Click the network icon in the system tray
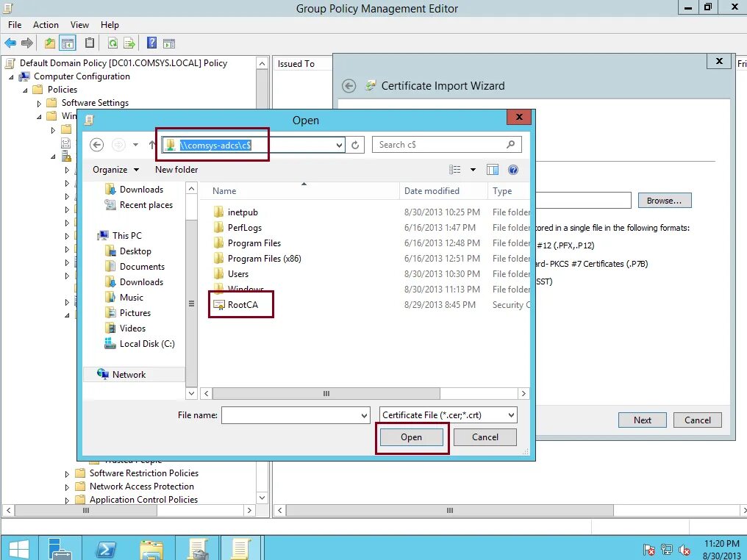747x560 pixels. point(666,550)
